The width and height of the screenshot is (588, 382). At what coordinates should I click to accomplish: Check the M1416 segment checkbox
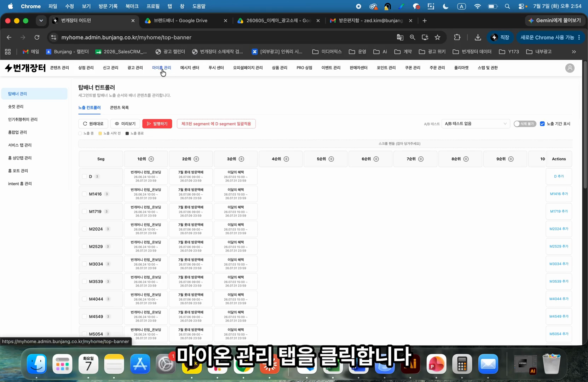[84, 194]
